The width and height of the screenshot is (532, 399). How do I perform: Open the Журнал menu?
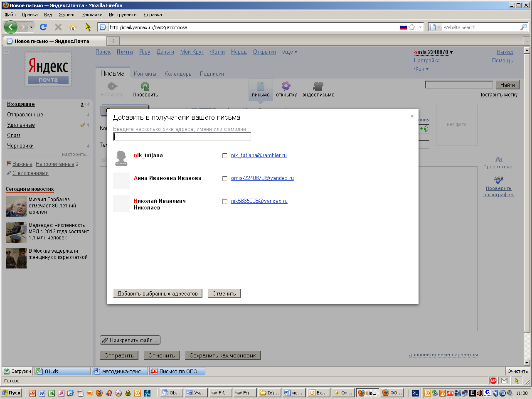pos(67,15)
